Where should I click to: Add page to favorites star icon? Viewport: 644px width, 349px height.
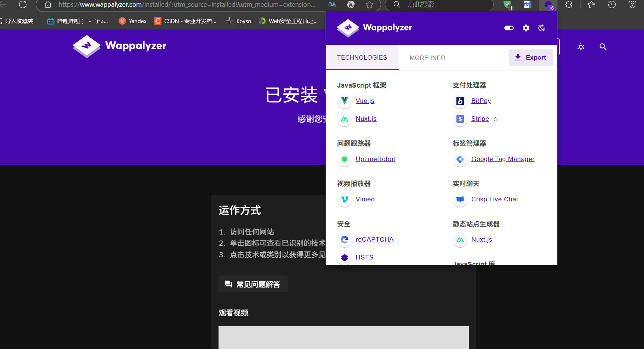(x=370, y=4)
